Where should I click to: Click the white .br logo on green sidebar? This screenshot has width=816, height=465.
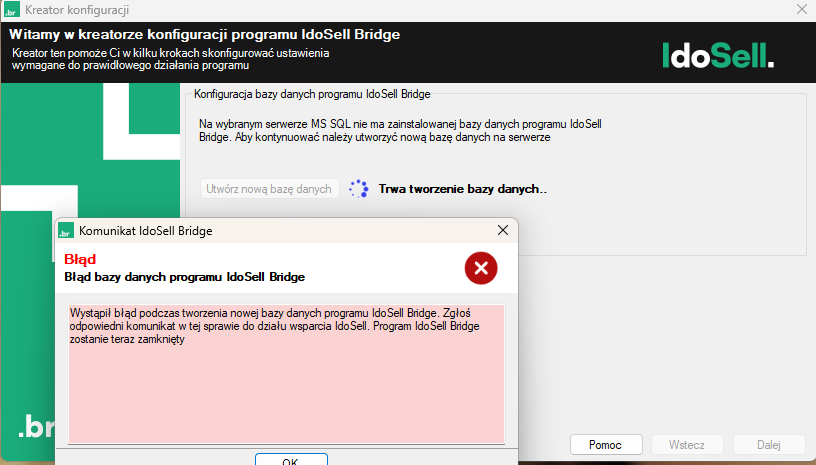pyautogui.click(x=36, y=428)
